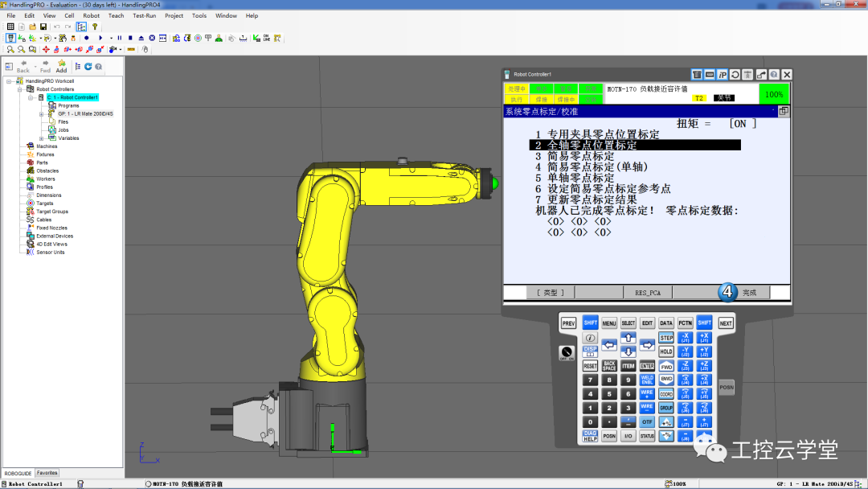Click the RES_PCA softkey

[x=648, y=293]
